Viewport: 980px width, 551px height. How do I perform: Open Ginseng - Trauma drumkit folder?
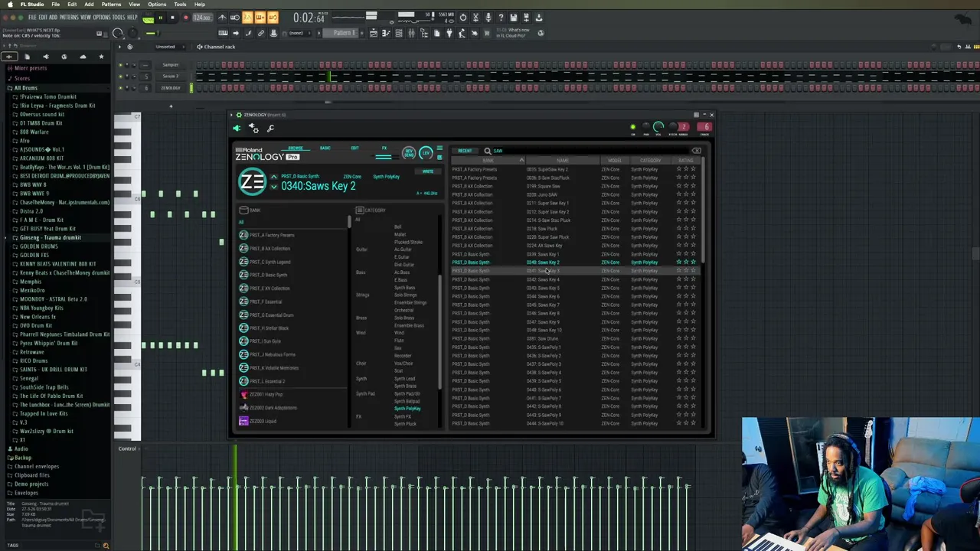(x=50, y=237)
